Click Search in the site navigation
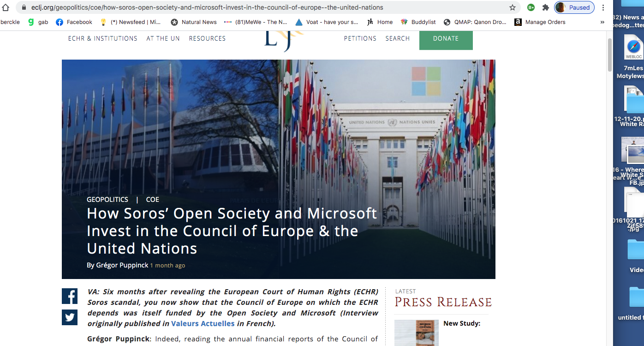 click(x=398, y=38)
